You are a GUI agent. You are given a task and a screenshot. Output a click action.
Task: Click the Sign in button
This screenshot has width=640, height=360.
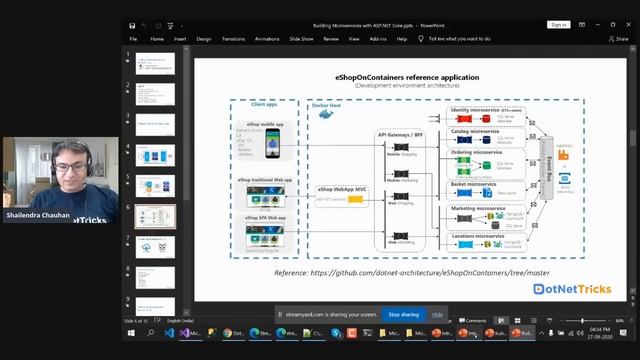(558, 25)
